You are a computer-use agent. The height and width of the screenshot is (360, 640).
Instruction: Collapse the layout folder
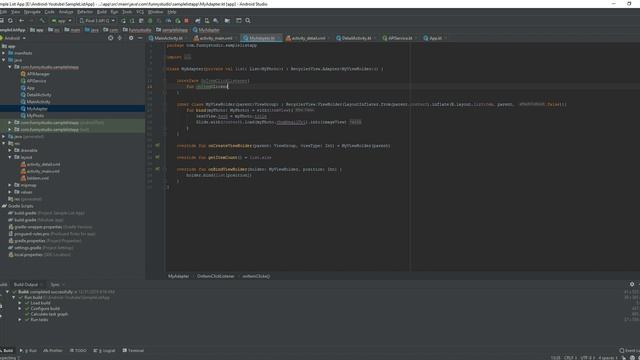tap(10, 157)
